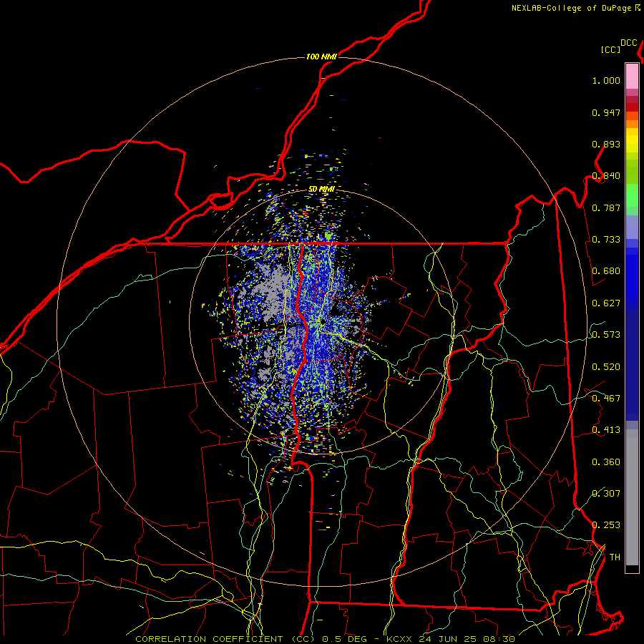Click the 50 NMI range ring label

pyautogui.click(x=321, y=189)
